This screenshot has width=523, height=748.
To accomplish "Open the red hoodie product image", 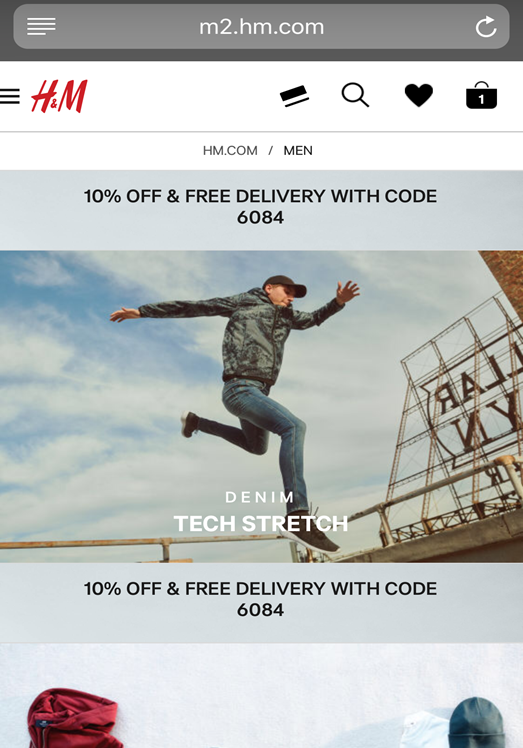I will tap(73, 718).
